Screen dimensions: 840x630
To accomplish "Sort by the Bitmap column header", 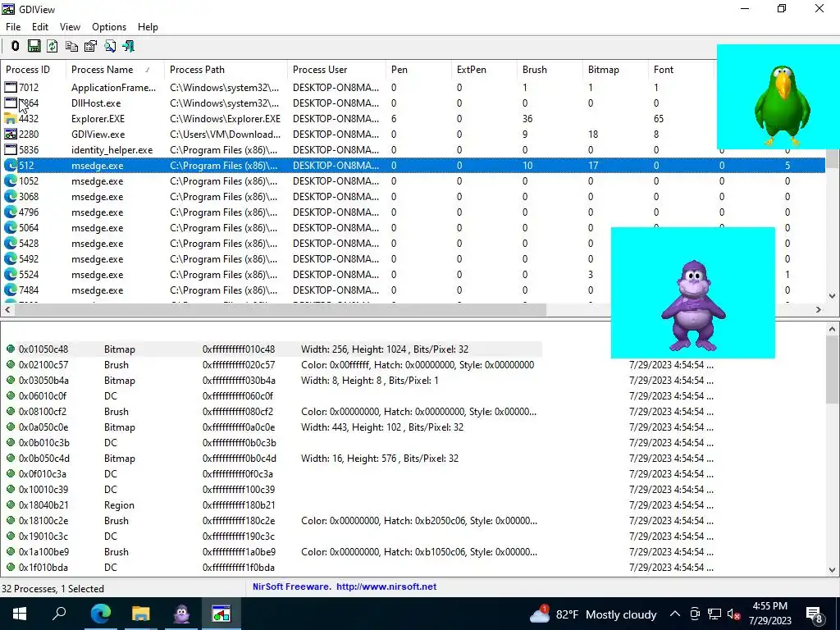I will (615, 70).
